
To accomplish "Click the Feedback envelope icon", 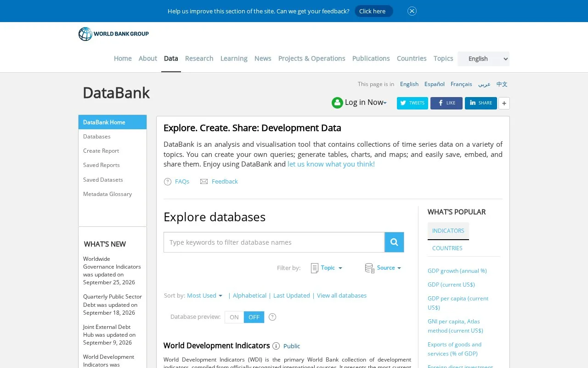I will [x=204, y=182].
